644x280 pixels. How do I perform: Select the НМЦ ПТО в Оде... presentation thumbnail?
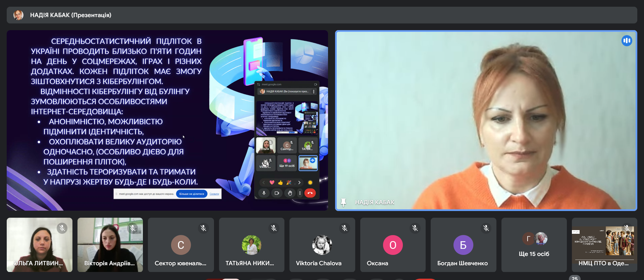[604, 245]
